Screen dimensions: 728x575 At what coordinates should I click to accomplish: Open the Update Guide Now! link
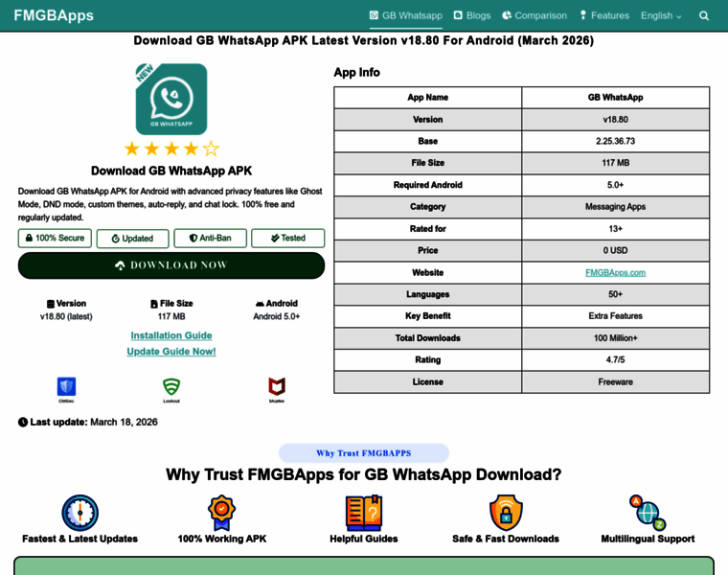pyautogui.click(x=171, y=352)
